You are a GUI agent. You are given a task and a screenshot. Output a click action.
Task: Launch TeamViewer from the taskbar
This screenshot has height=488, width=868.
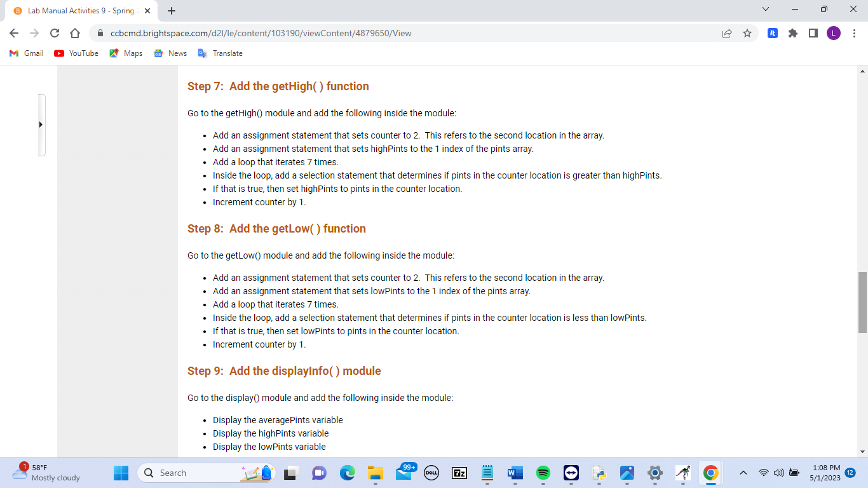tap(570, 473)
